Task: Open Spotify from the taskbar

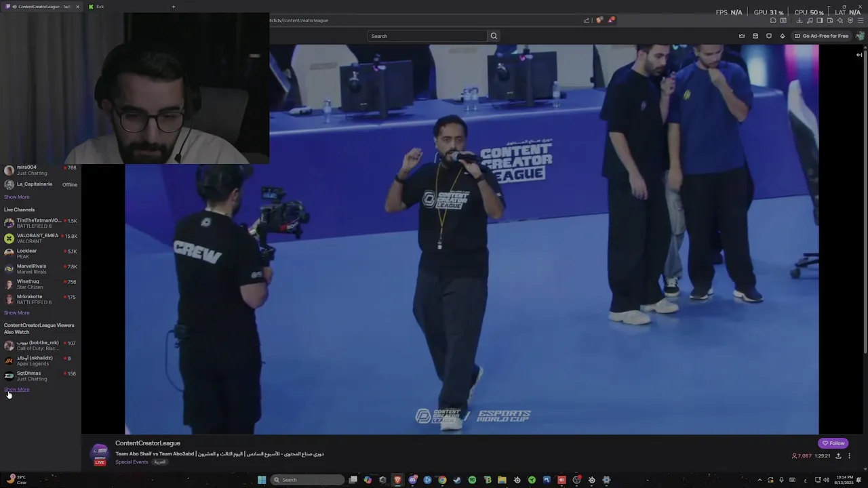Action: (472, 480)
